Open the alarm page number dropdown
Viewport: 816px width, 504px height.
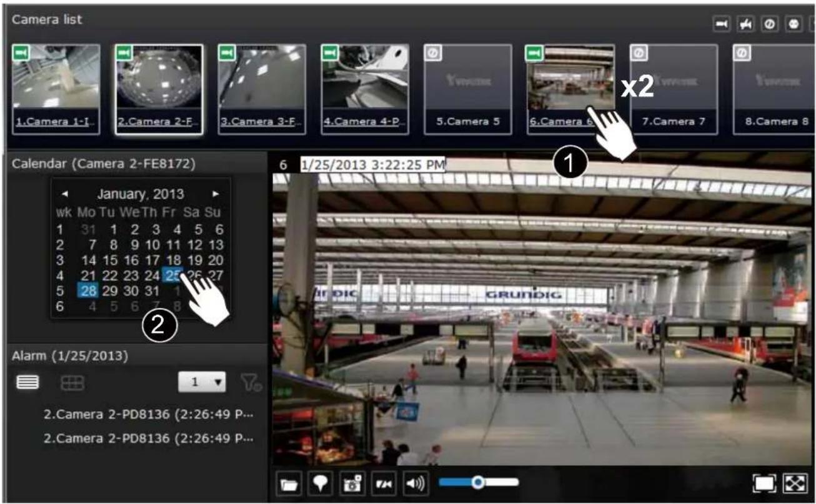tap(202, 381)
